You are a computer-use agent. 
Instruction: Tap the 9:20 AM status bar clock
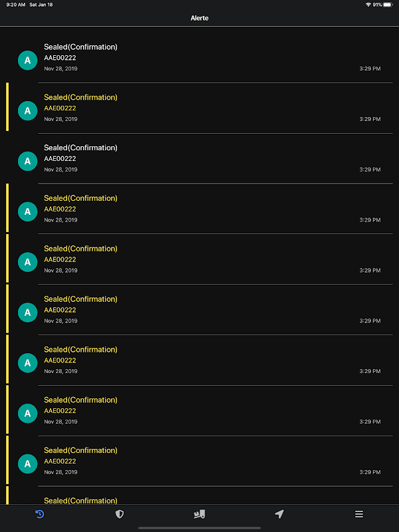14,5
